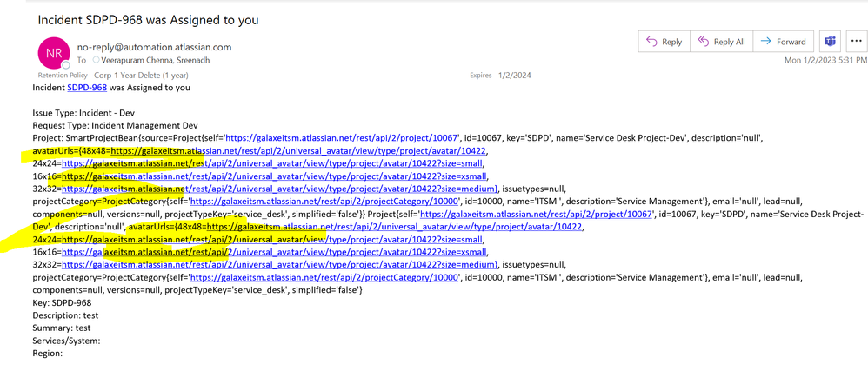Click the Retention Policy label
This screenshot has width=868, height=371.
[x=63, y=76]
